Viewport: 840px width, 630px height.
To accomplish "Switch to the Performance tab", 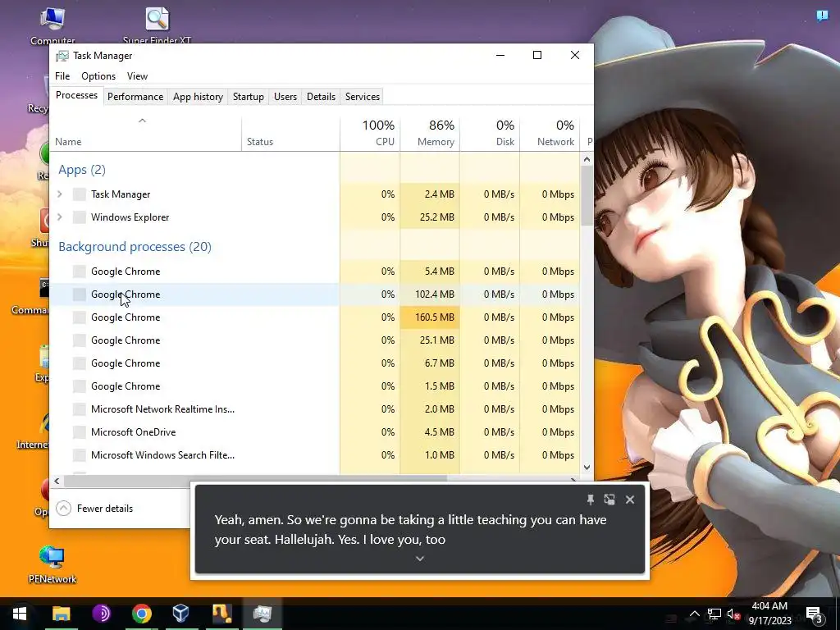I will point(135,97).
